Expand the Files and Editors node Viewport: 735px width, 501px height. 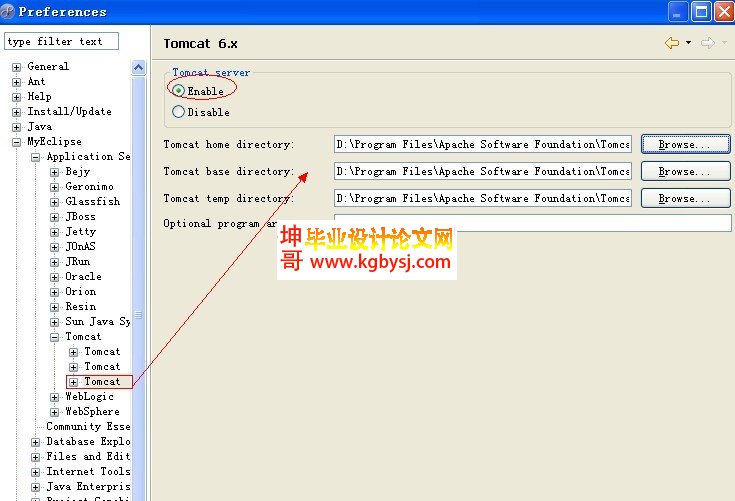[36, 457]
